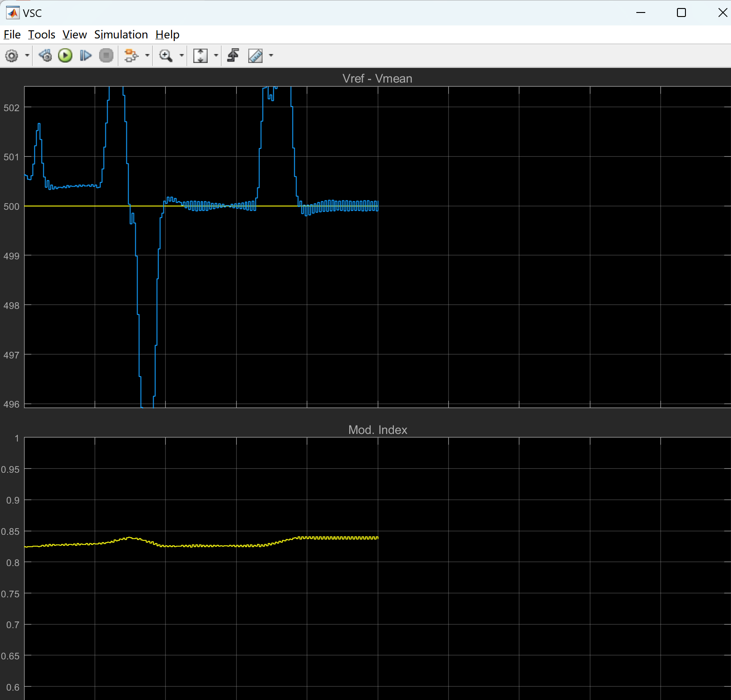The width and height of the screenshot is (731, 700).
Task: Click the Step Forward icon
Action: click(x=85, y=56)
